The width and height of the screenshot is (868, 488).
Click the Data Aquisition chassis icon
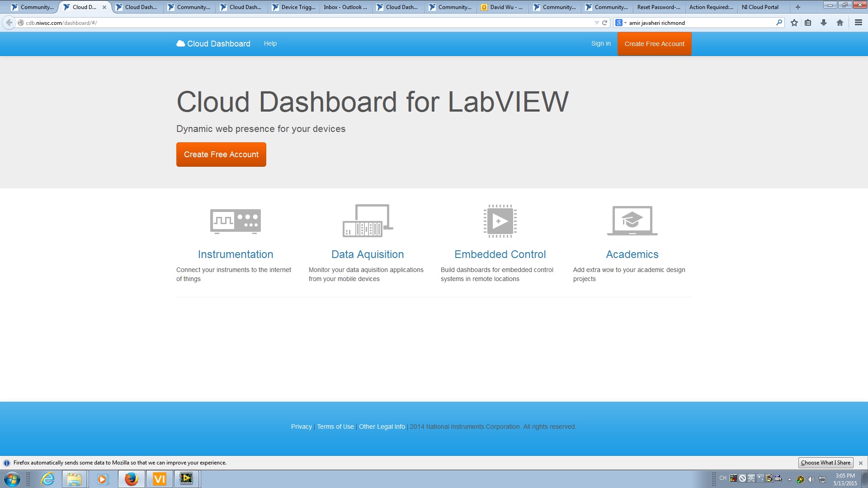pyautogui.click(x=368, y=221)
